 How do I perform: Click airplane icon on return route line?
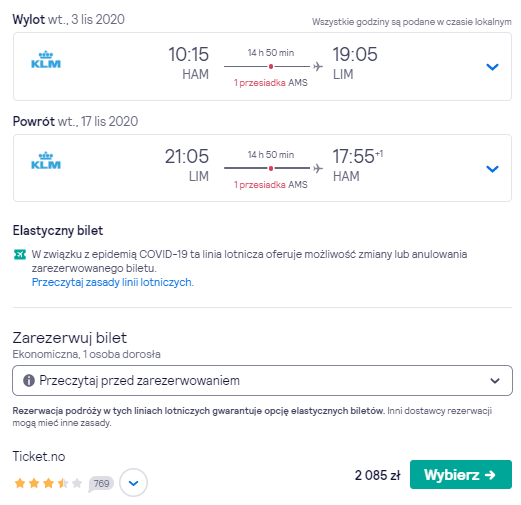point(318,168)
